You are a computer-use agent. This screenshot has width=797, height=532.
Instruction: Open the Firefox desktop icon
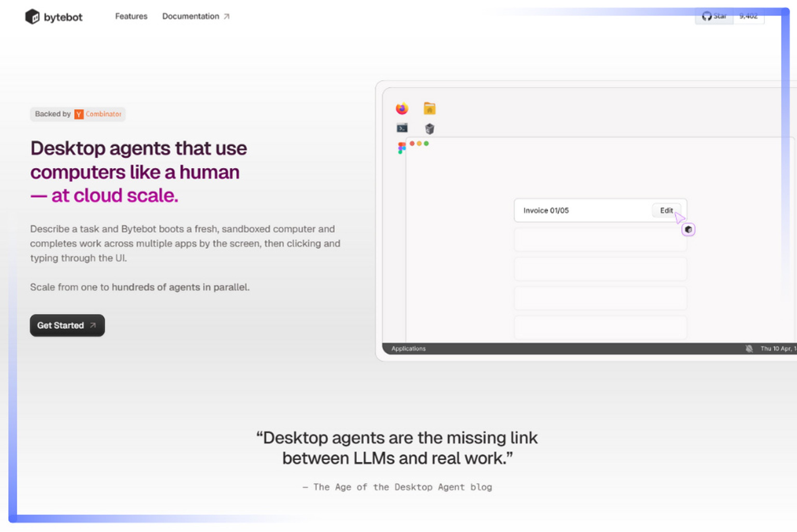(402, 109)
